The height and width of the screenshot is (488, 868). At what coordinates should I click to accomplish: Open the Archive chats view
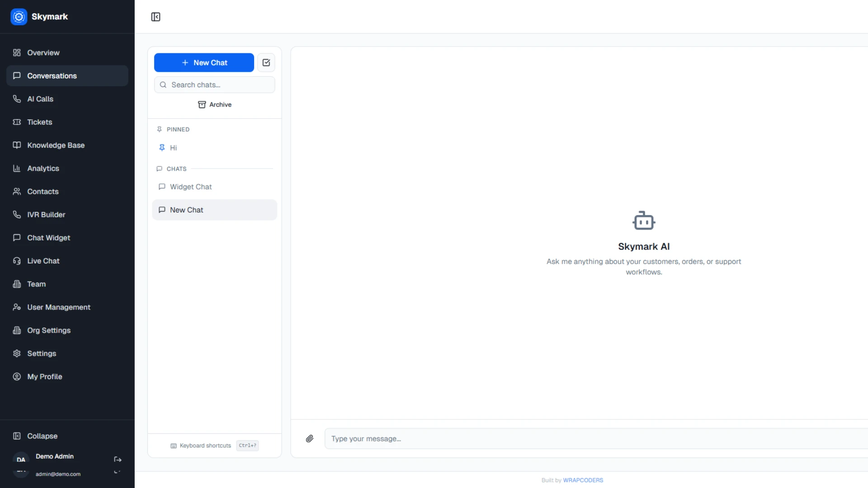(x=214, y=104)
